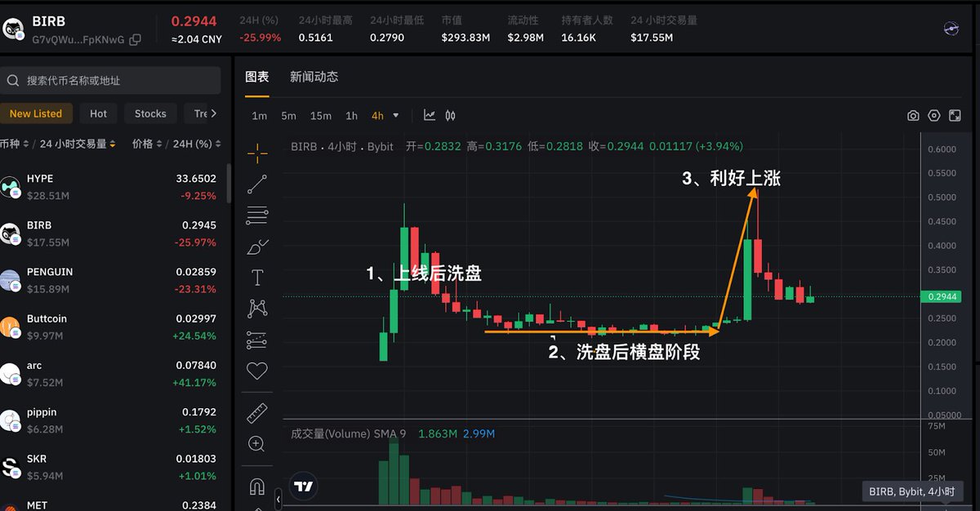Click the BIRB token logo in header
The width and height of the screenshot is (980, 511).
pyautogui.click(x=13, y=29)
